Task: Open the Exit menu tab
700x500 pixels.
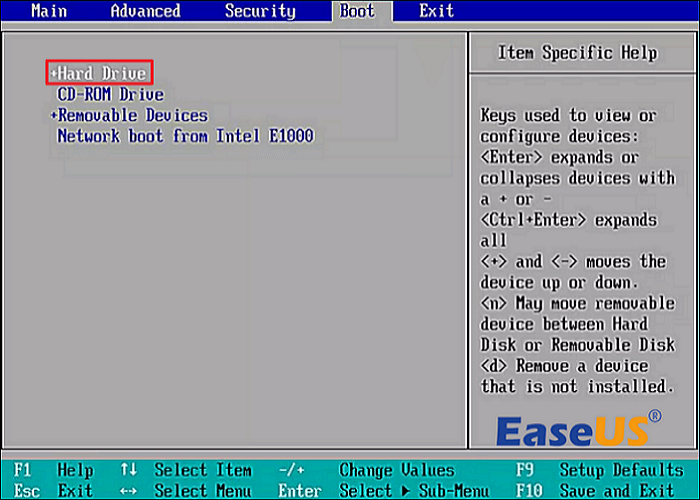Action: [x=436, y=11]
